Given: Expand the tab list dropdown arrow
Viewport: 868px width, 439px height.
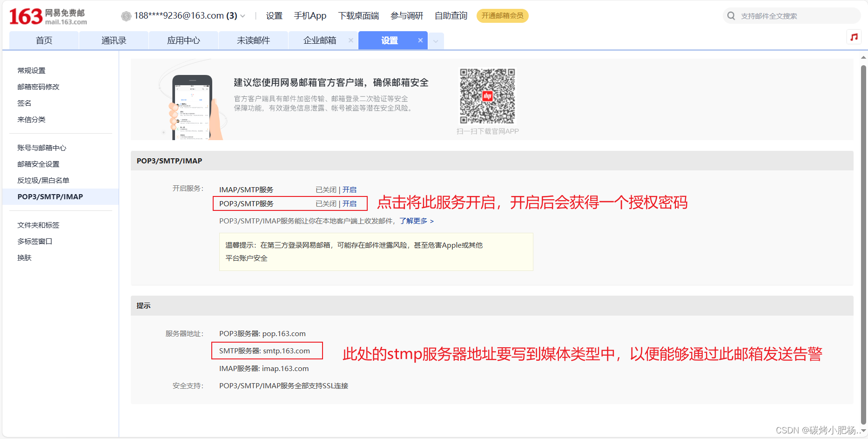Looking at the screenshot, I should click(x=436, y=41).
